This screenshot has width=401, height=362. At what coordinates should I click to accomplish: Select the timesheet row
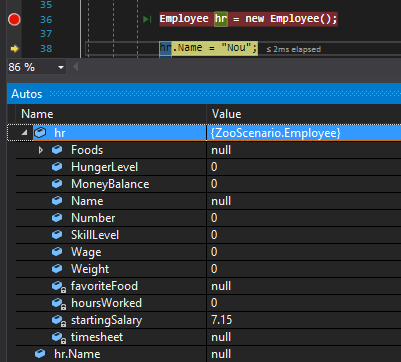point(208,337)
